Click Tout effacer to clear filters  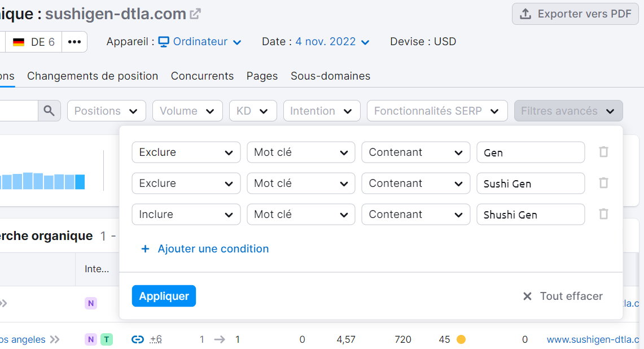click(x=563, y=296)
